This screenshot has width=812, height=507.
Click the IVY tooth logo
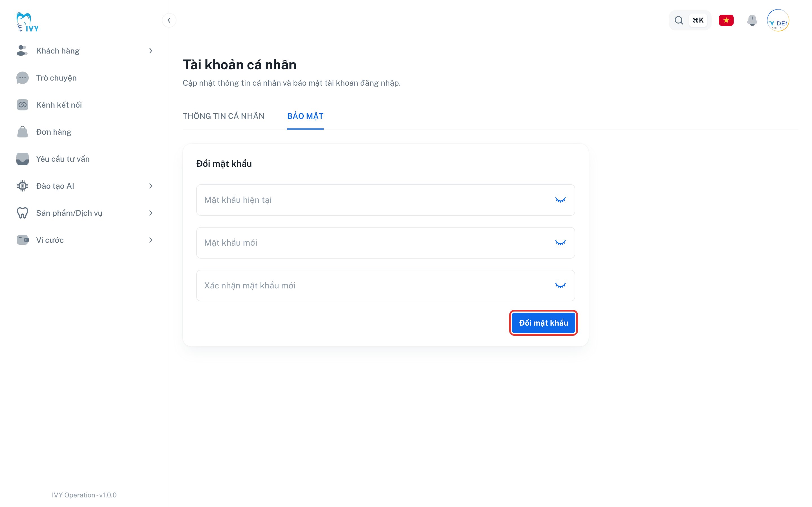[27, 22]
